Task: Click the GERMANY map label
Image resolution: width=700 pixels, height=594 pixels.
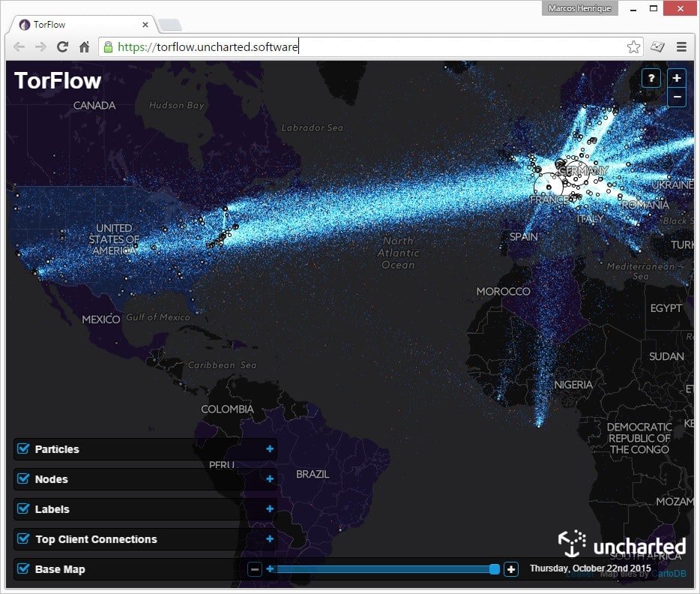Action: click(584, 170)
